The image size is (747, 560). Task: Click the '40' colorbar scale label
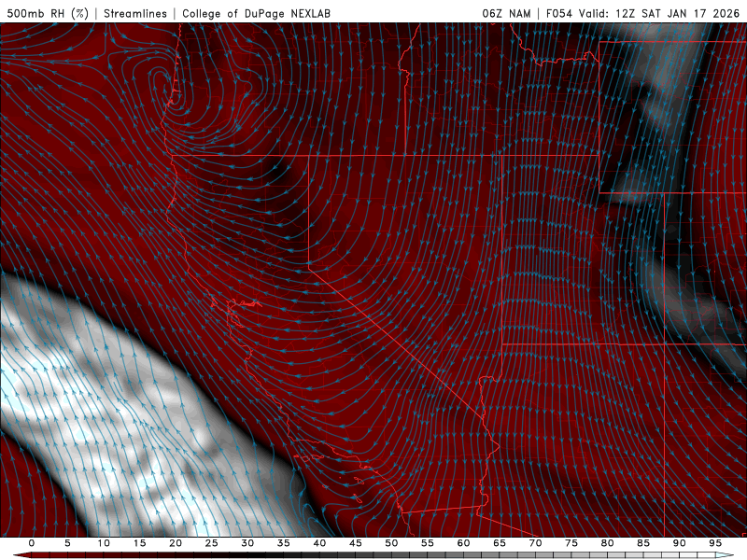(x=319, y=543)
